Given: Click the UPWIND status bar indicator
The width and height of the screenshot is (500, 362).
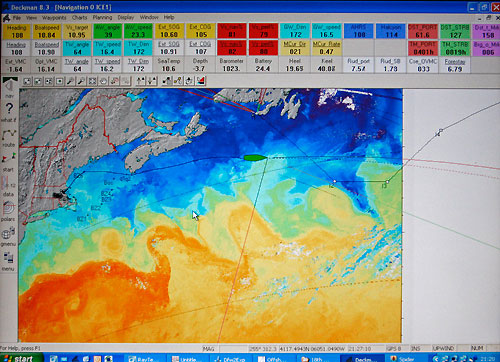Looking at the screenshot, I should click(443, 348).
